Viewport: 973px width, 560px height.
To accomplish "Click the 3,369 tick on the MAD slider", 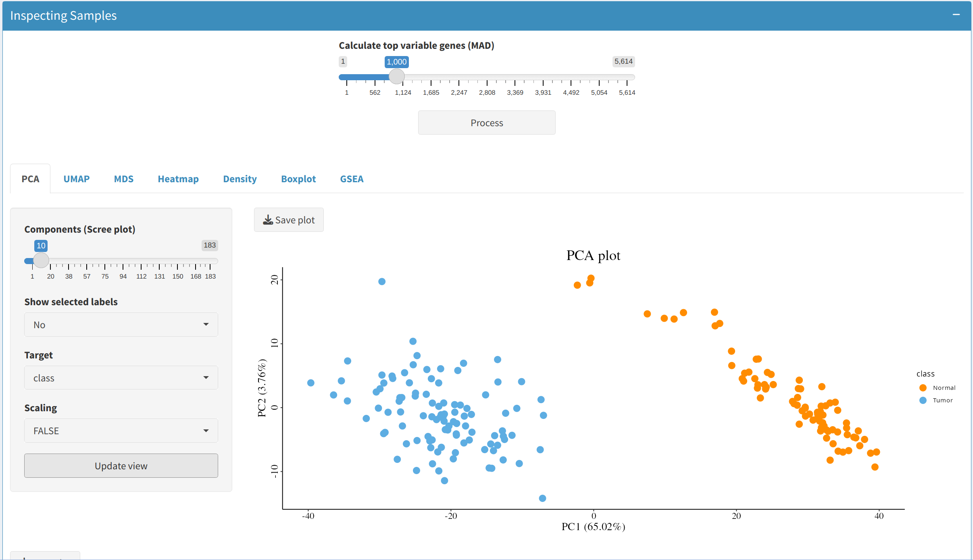I will pyautogui.click(x=515, y=92).
